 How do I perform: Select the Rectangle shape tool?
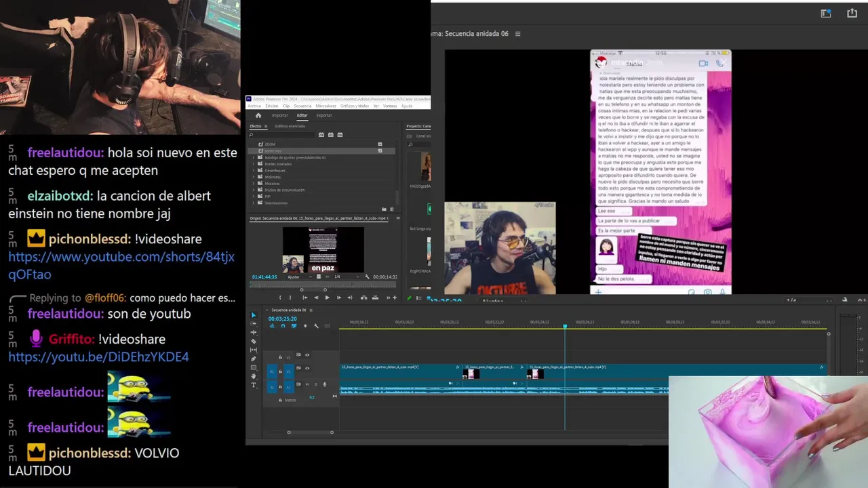(254, 367)
